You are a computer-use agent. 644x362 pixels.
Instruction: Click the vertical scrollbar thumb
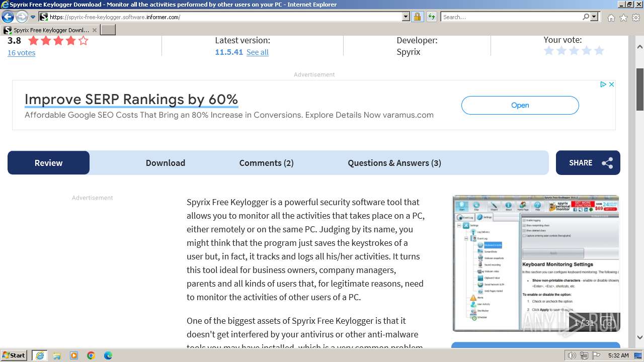click(640, 89)
